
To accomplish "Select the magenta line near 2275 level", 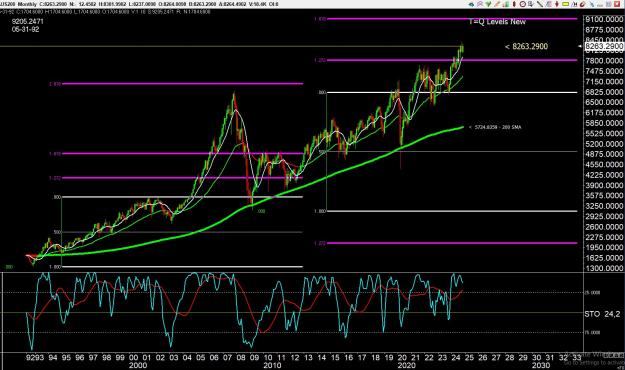I will coord(452,243).
